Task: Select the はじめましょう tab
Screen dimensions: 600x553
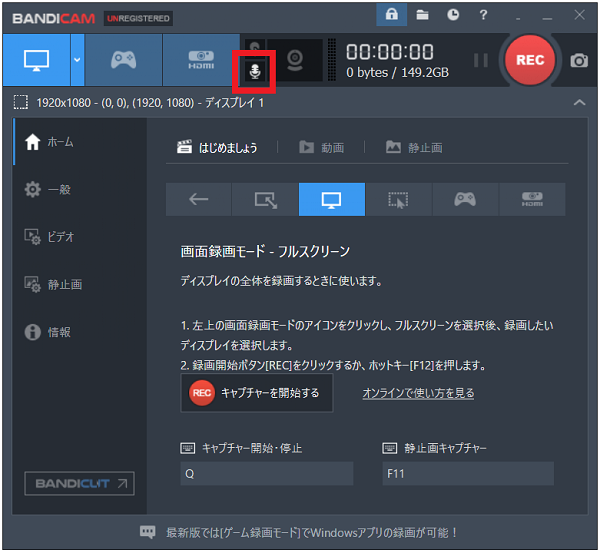Action: [x=217, y=147]
